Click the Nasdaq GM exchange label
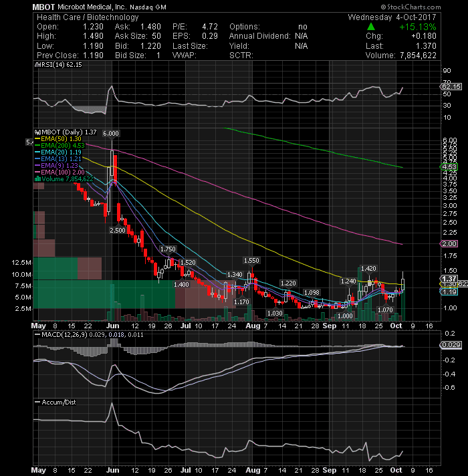The image size is (468, 476). point(148,7)
